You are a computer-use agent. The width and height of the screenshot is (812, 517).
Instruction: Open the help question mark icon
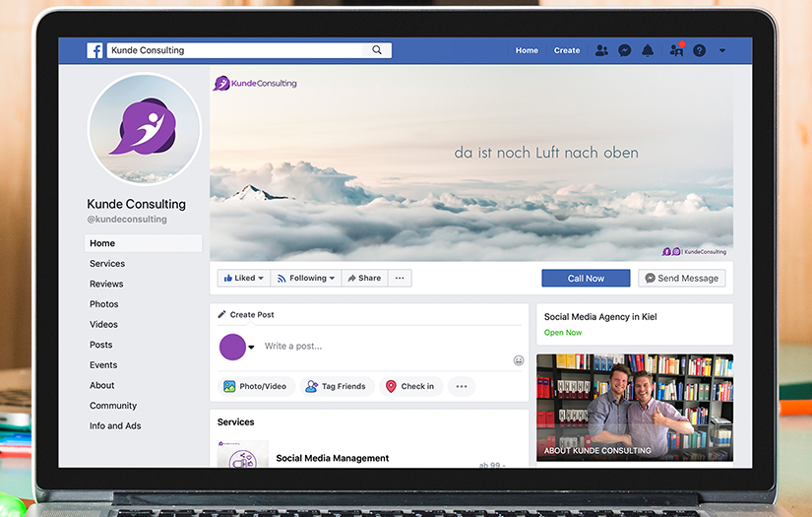(699, 50)
